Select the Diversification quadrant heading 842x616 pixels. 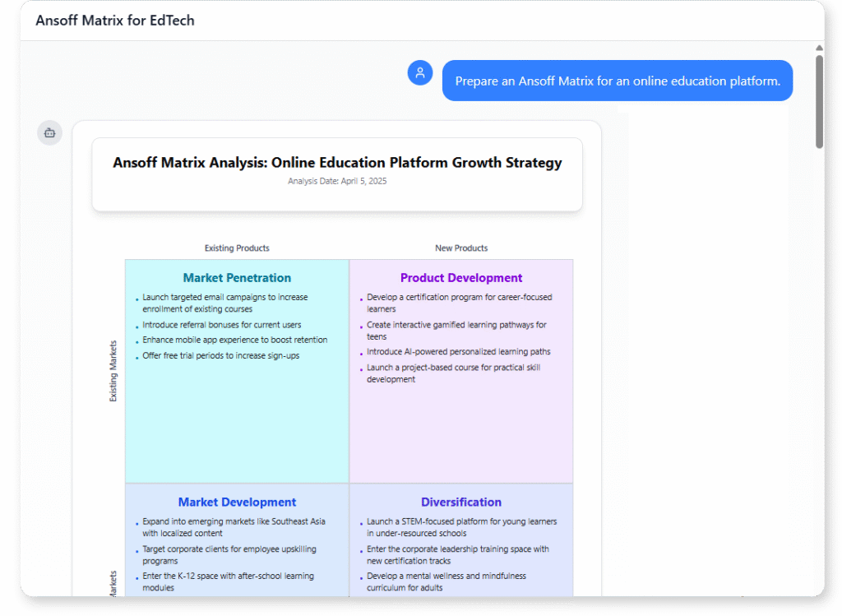[461, 503]
